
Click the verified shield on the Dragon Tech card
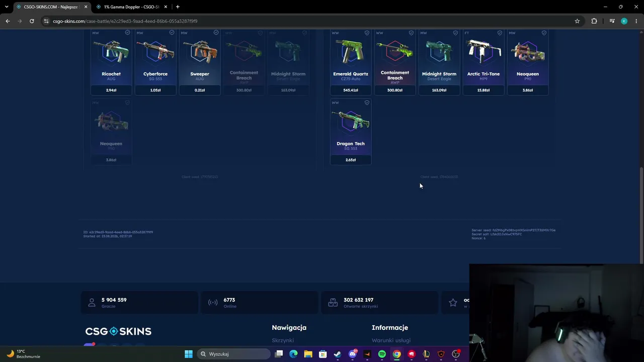[x=367, y=103]
